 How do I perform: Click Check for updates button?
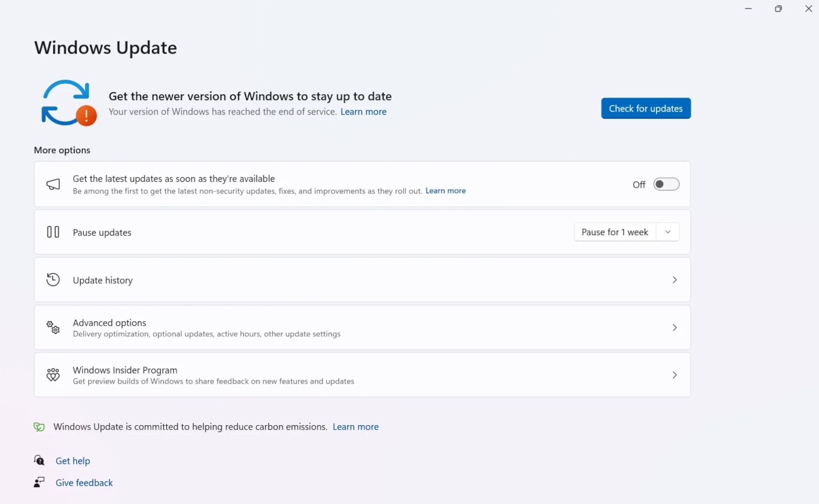pos(646,108)
